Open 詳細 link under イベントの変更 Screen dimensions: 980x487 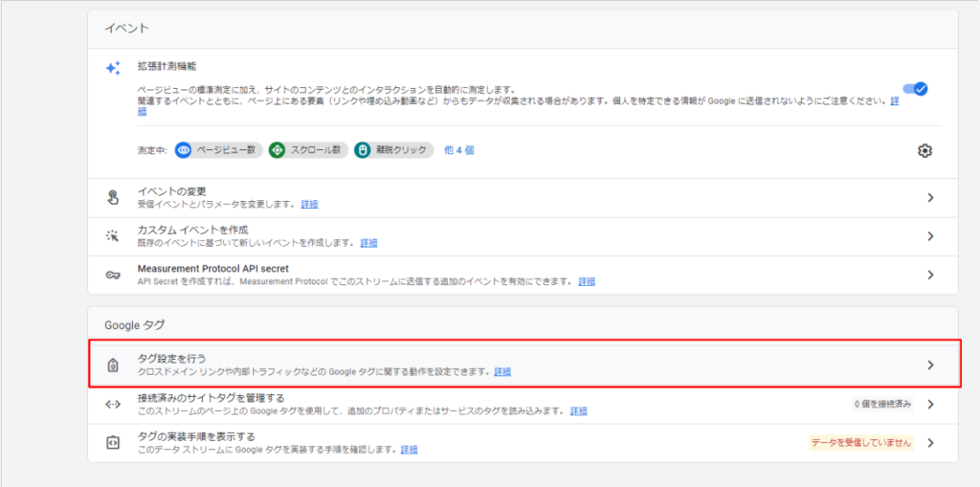tap(309, 204)
